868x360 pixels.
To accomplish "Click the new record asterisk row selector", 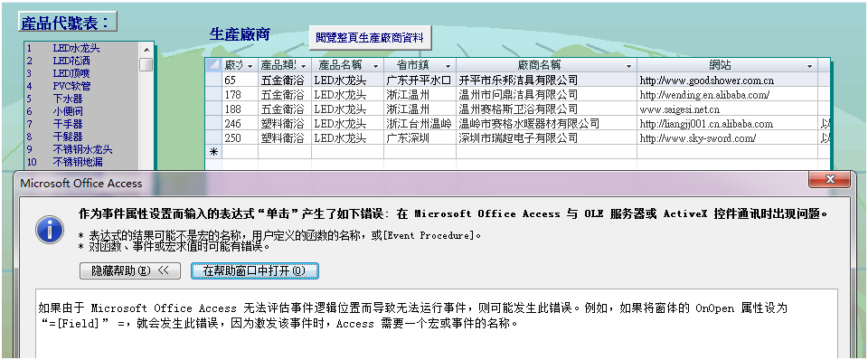I will [x=213, y=152].
